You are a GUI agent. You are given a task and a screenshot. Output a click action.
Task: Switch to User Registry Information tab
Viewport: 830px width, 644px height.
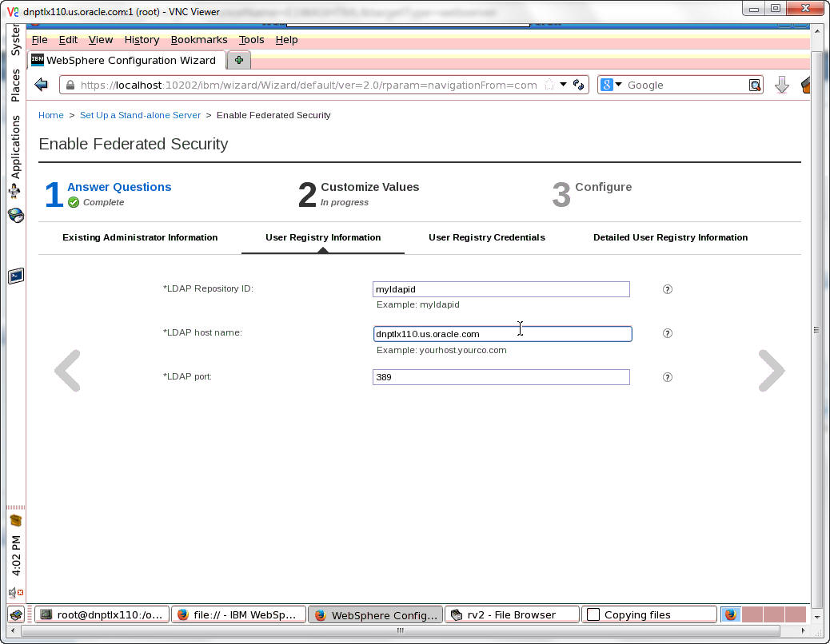[x=323, y=237]
